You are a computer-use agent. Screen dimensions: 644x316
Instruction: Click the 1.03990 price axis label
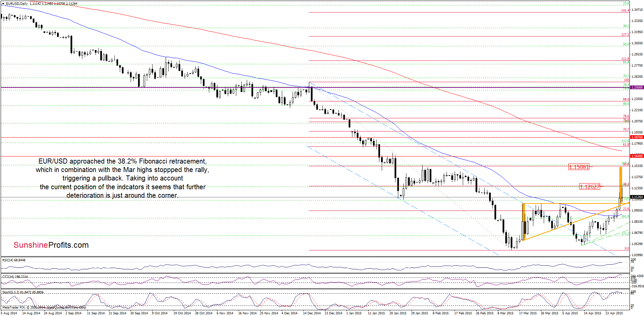click(637, 255)
